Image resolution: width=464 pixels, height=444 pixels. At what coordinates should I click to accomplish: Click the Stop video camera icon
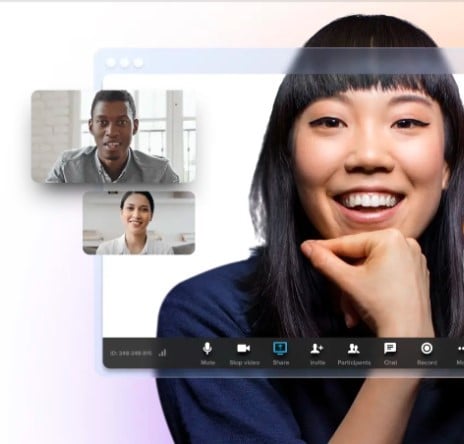click(244, 348)
